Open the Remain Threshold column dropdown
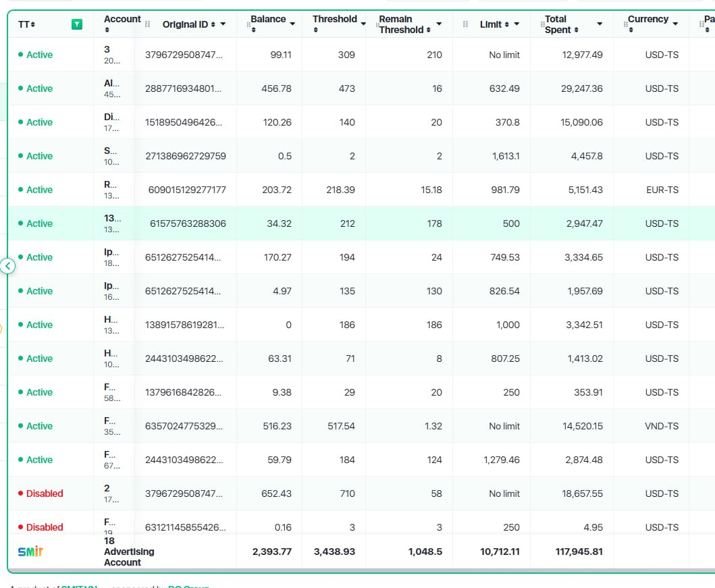The width and height of the screenshot is (715, 588). 439,24
